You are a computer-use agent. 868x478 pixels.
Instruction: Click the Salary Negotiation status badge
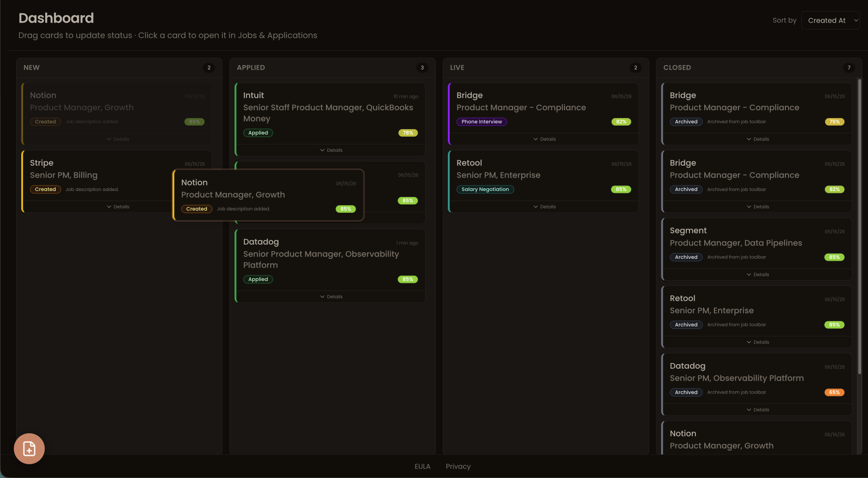pos(485,190)
